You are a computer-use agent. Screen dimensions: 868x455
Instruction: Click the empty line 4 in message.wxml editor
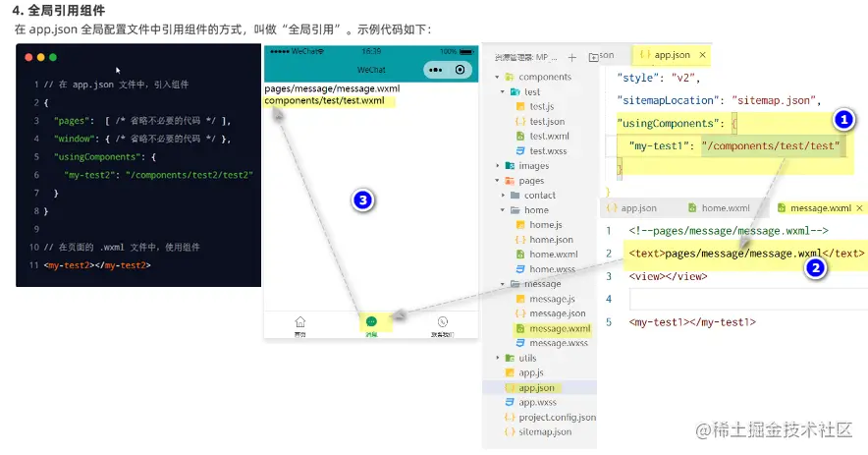coord(747,300)
